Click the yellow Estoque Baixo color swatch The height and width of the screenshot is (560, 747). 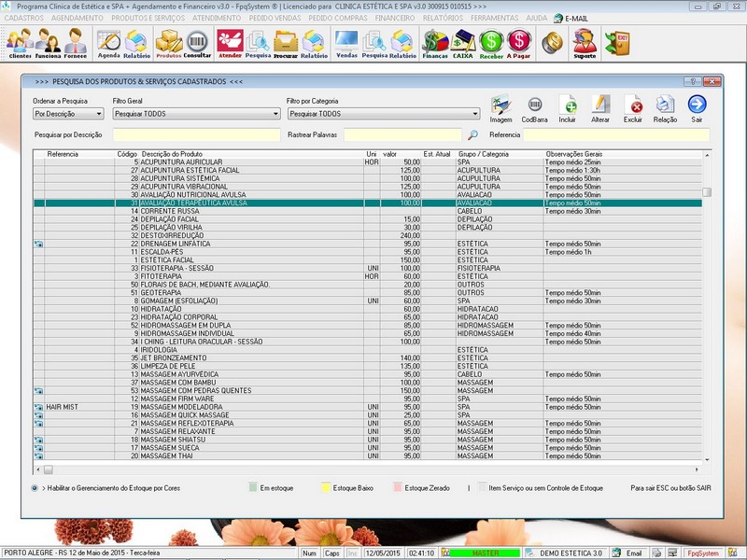[326, 487]
